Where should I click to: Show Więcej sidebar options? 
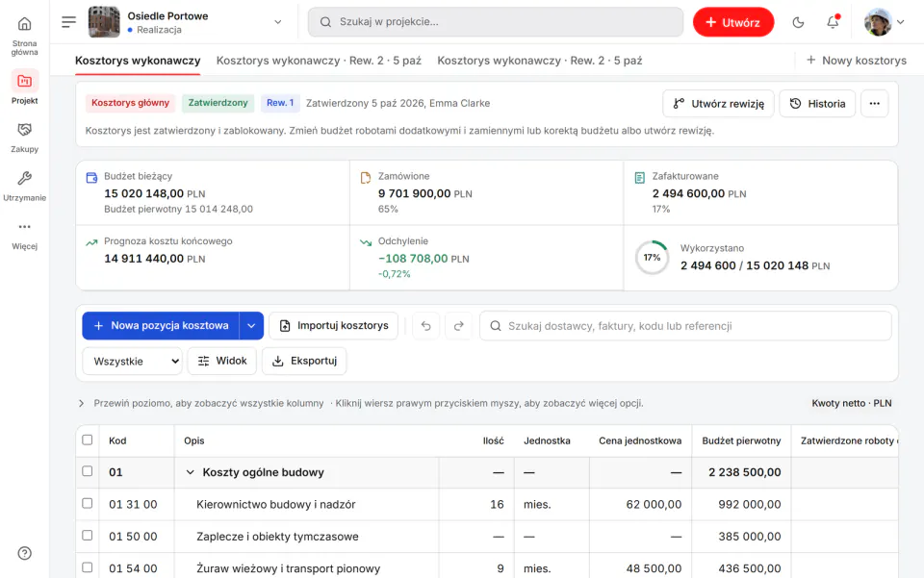[x=24, y=235]
